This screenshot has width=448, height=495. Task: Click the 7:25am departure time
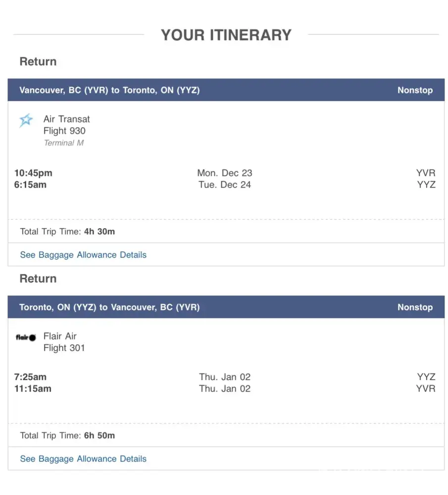pos(30,377)
